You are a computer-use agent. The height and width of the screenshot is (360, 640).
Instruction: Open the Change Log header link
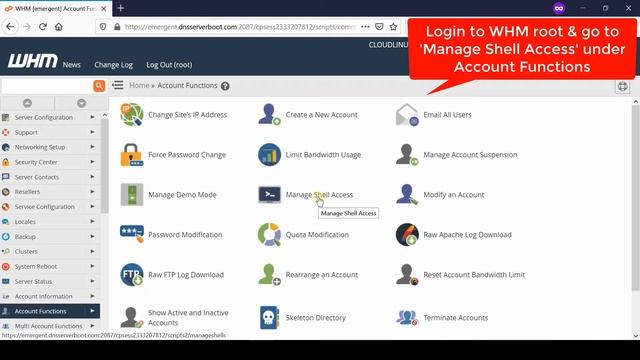[x=113, y=64]
